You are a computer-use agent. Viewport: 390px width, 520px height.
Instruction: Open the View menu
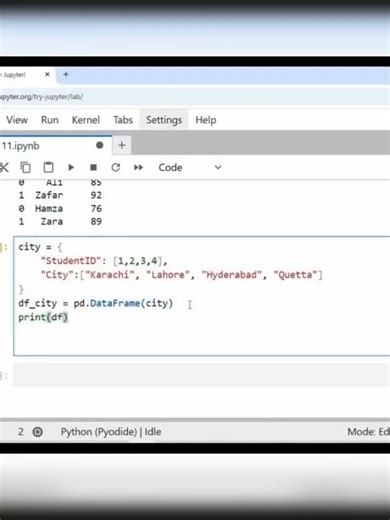[x=17, y=120]
